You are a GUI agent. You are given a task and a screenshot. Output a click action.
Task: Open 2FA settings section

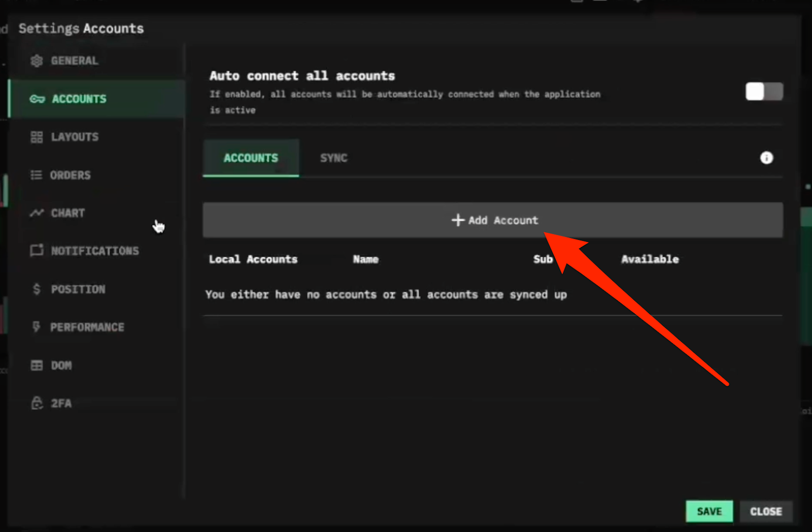tap(96, 403)
